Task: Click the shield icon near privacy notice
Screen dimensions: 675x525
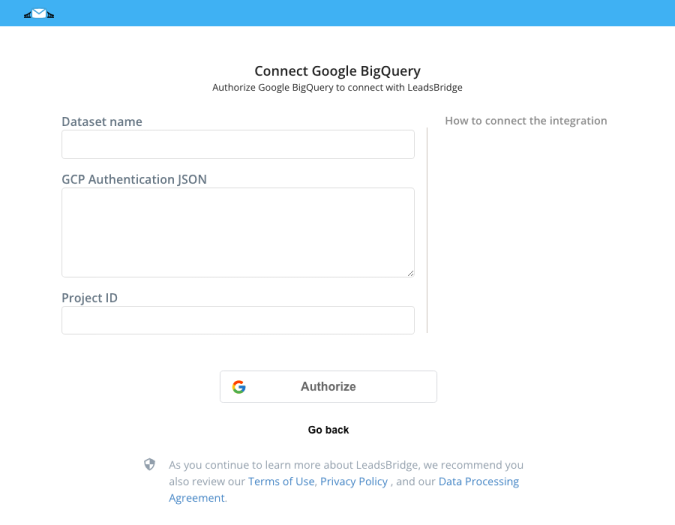Action: click(x=149, y=464)
